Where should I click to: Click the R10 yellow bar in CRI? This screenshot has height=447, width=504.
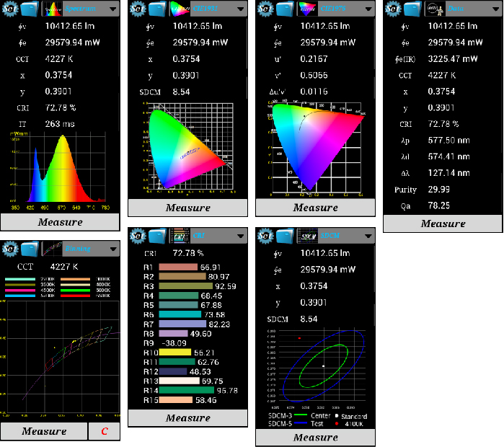(175, 353)
